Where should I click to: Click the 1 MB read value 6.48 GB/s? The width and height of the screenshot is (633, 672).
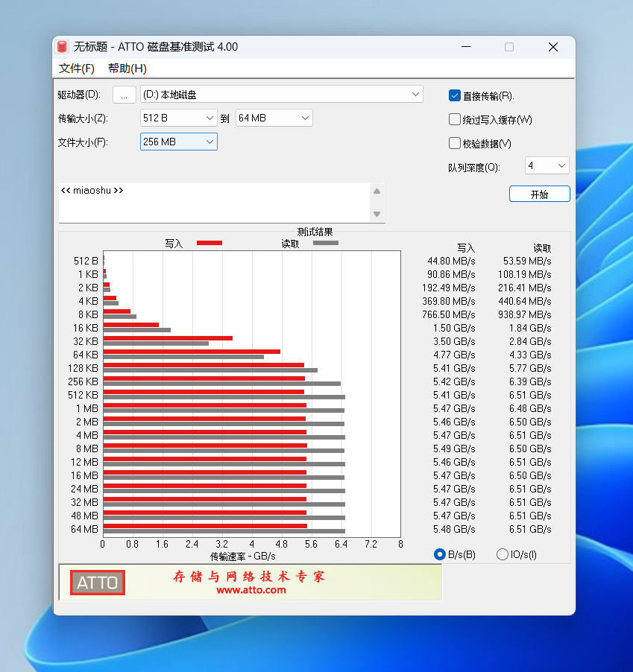tap(530, 408)
